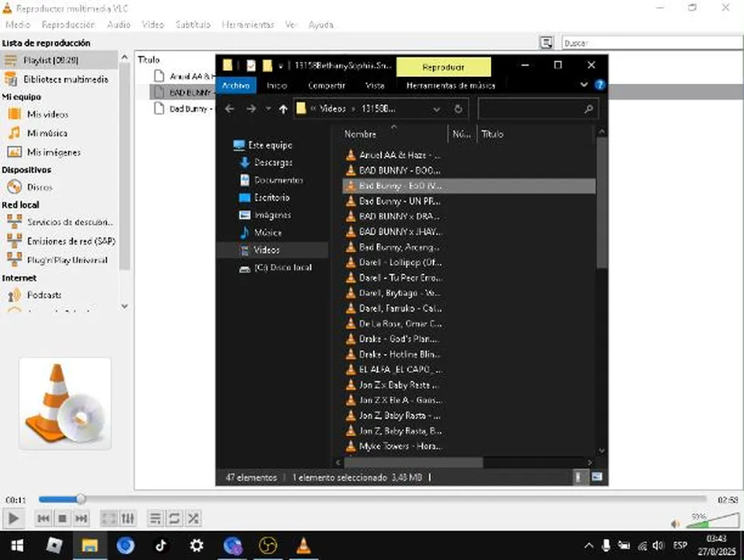Screen dimensions: 744x560
Task: Refresh the Explorer folder view
Action: click(x=458, y=109)
